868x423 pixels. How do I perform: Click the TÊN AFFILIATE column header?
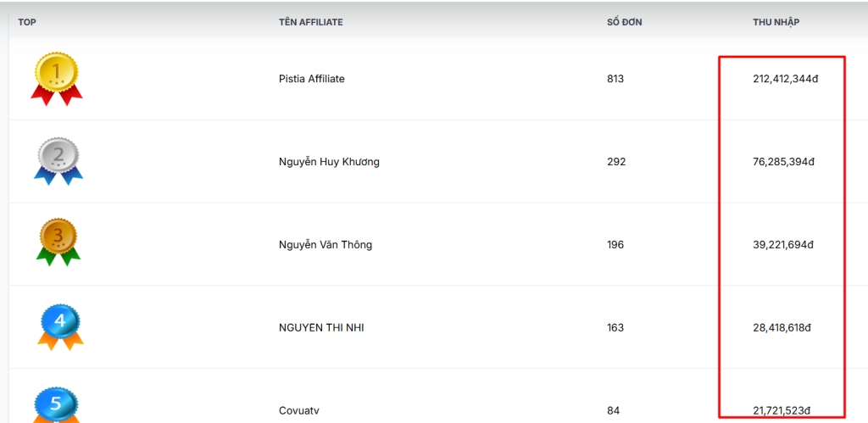pyautogui.click(x=310, y=22)
